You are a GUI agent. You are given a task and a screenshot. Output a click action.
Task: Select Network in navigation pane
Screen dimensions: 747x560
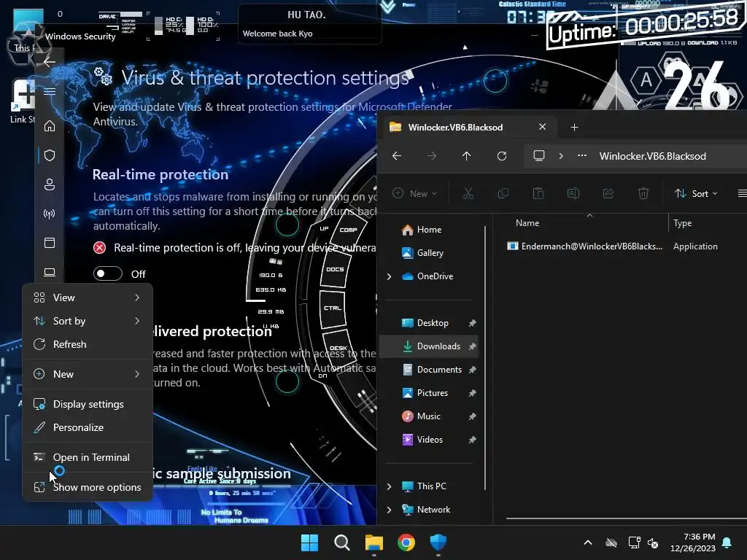[x=425, y=510]
